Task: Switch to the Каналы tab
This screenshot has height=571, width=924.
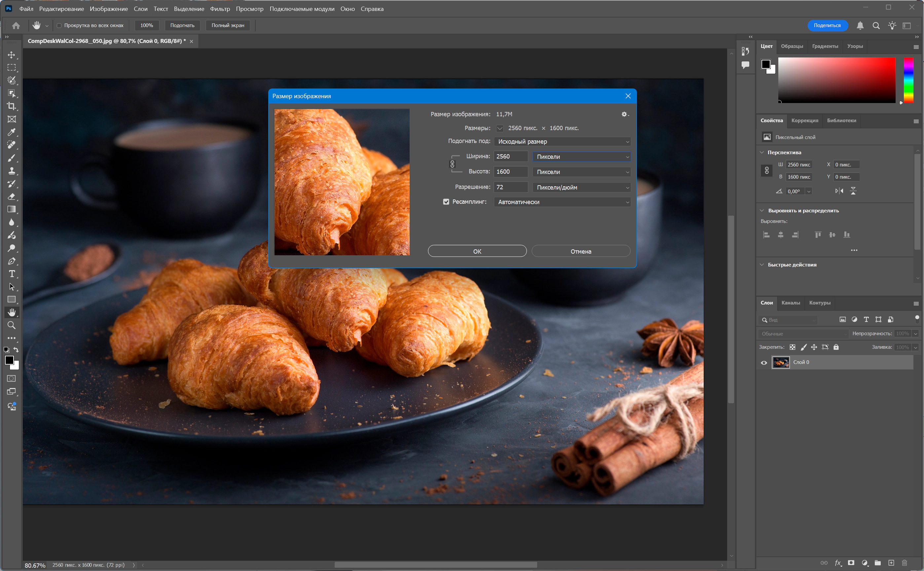Action: [791, 303]
